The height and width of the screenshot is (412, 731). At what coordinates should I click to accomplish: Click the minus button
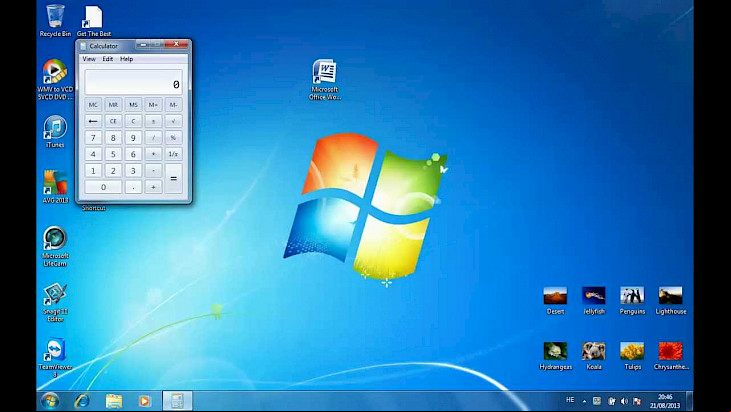[x=153, y=171]
